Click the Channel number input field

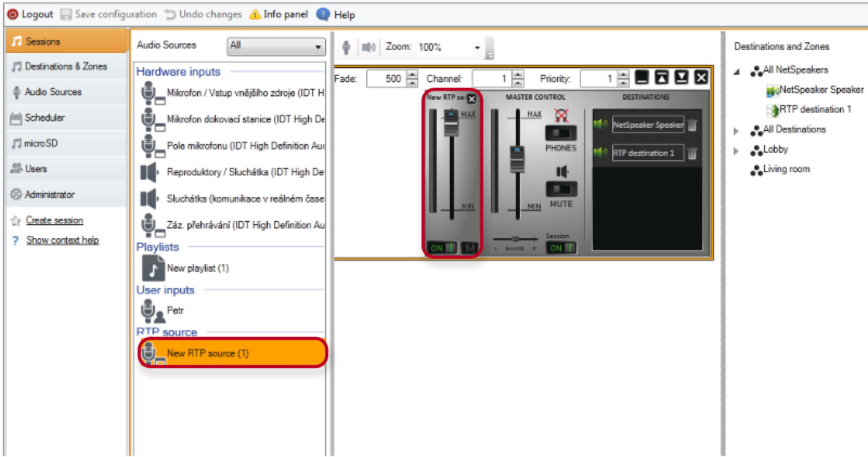tap(493, 79)
